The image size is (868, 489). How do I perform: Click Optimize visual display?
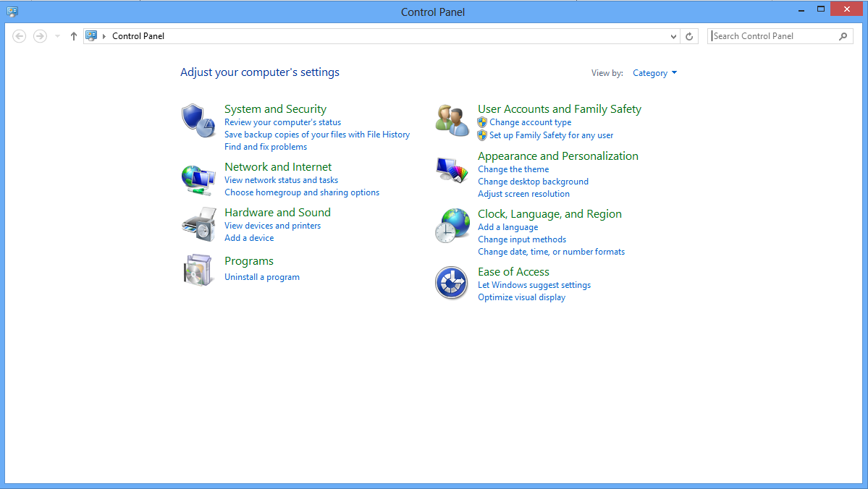(521, 297)
